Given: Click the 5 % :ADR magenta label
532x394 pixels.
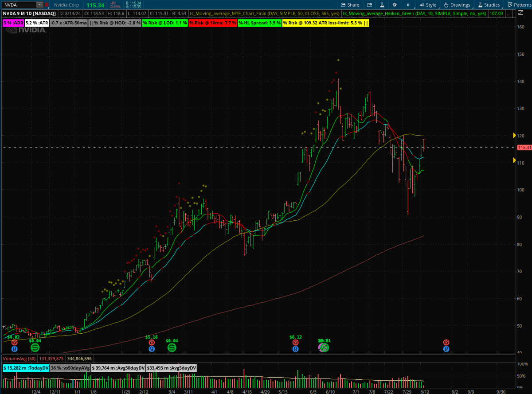Looking at the screenshot, I should click(13, 22).
